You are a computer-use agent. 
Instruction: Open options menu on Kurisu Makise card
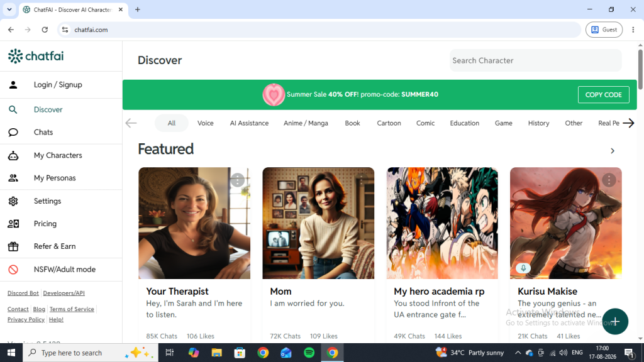coord(609,180)
